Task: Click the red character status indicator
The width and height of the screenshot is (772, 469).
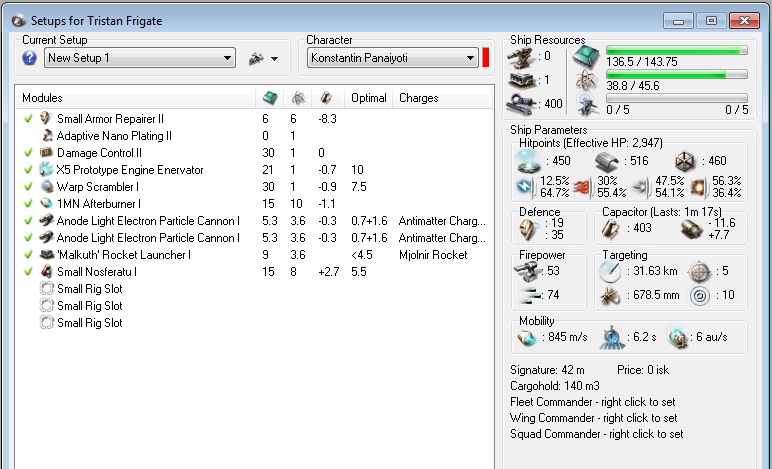Action: [x=486, y=58]
